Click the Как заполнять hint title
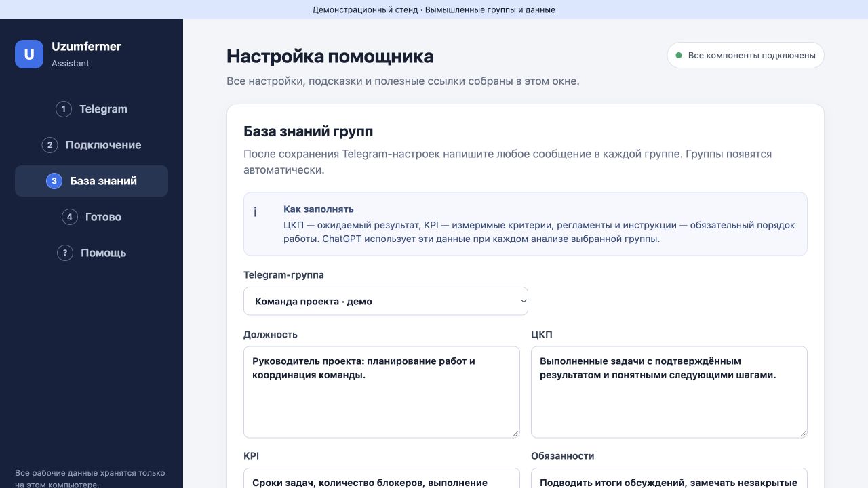 click(x=319, y=209)
